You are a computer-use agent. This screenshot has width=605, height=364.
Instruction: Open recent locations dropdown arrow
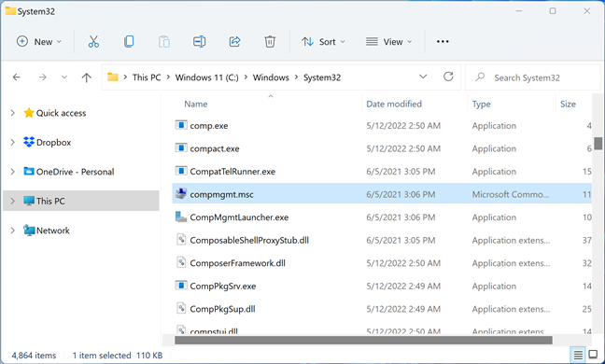[64, 77]
